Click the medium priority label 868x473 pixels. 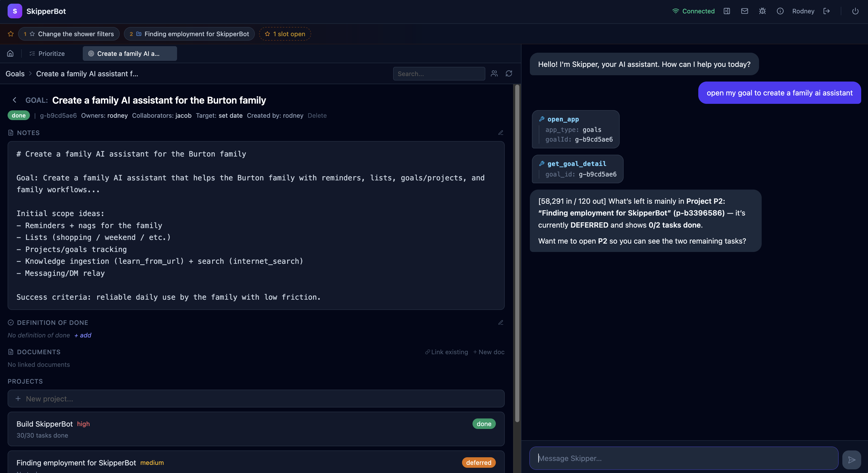(152, 463)
